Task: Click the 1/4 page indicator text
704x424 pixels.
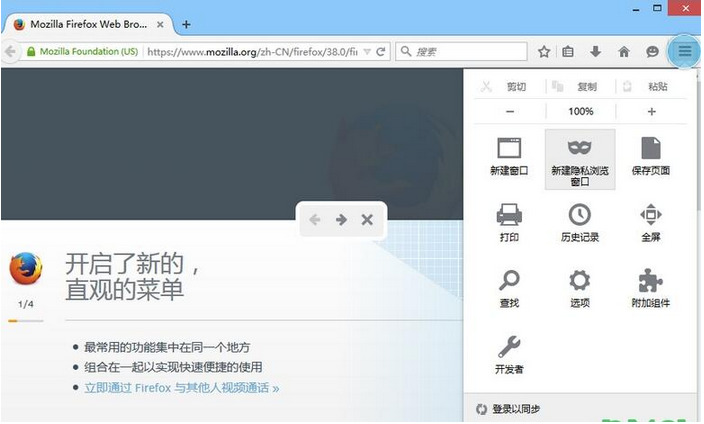Action: click(x=26, y=304)
